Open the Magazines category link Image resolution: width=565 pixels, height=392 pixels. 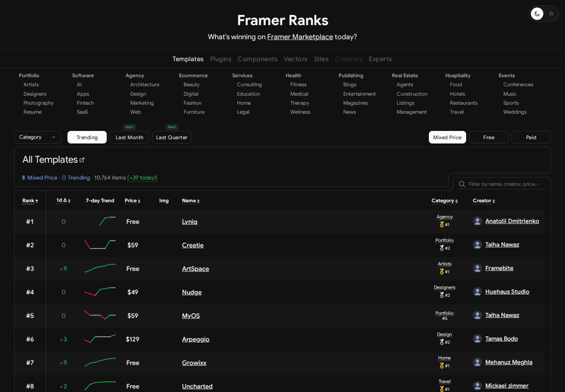[x=355, y=103]
